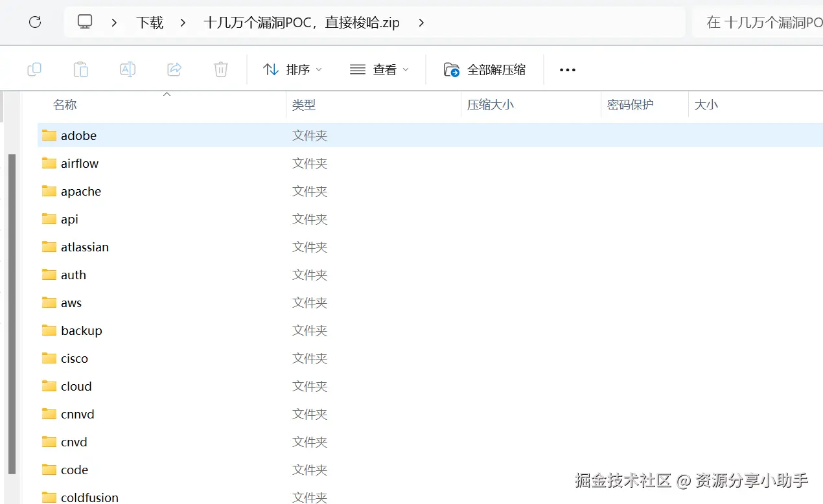The width and height of the screenshot is (823, 504).
Task: Click the 密码保护 column header
Action: [x=631, y=105]
